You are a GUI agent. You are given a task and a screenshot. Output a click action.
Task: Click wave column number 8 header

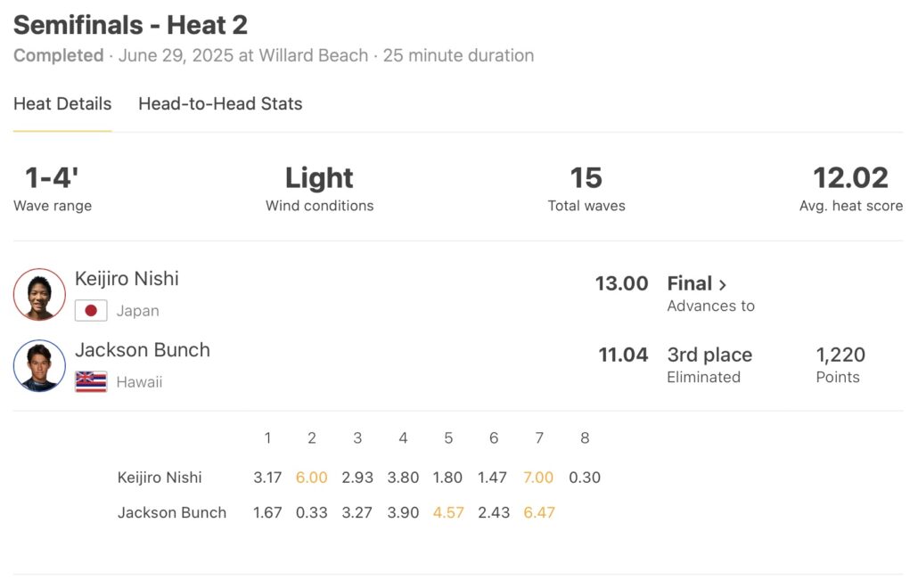pyautogui.click(x=585, y=438)
